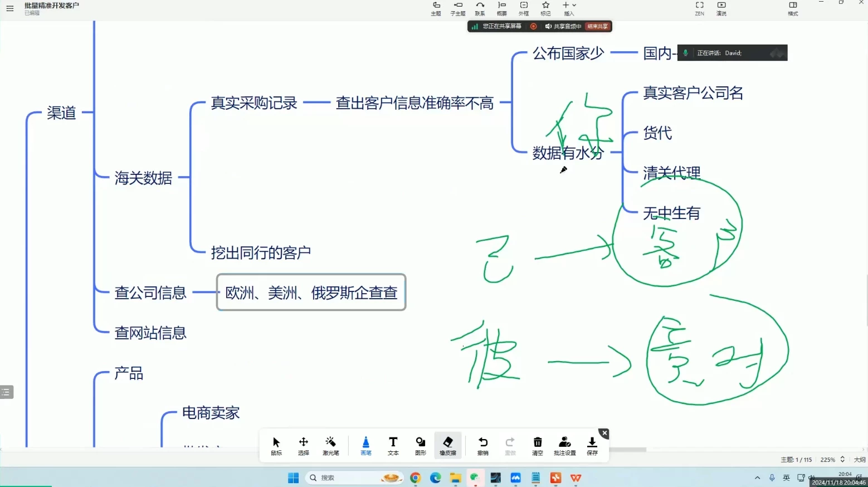Expand hidden system tray icons
Image resolution: width=868 pixels, height=487 pixels.
(x=757, y=478)
